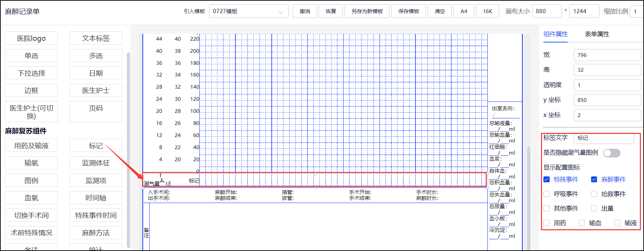Set canvas to A4 size
This screenshot has height=251, width=644.
tap(464, 11)
